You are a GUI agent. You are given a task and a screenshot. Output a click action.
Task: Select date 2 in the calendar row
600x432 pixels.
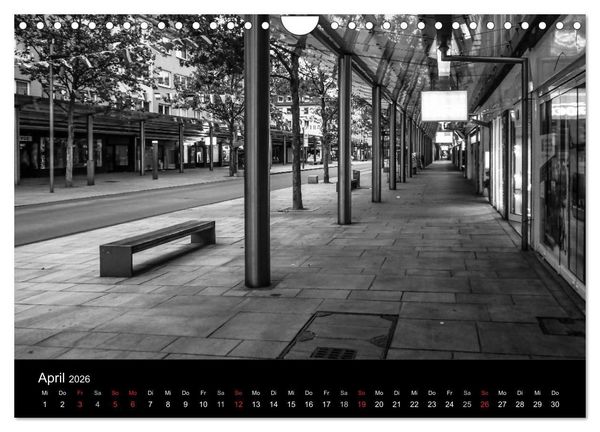tap(62, 404)
